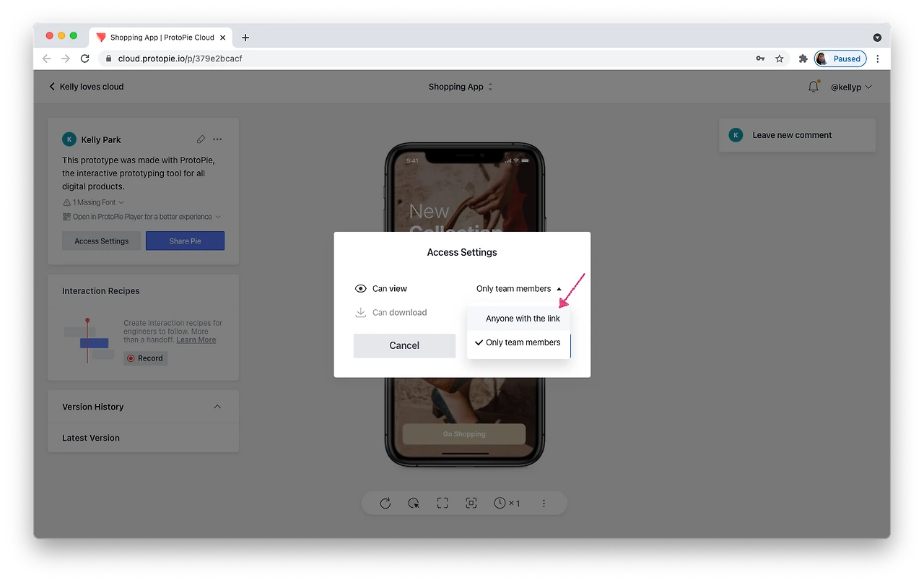Toggle the touch hint cursor icon
The width and height of the screenshot is (924, 583).
tap(414, 504)
